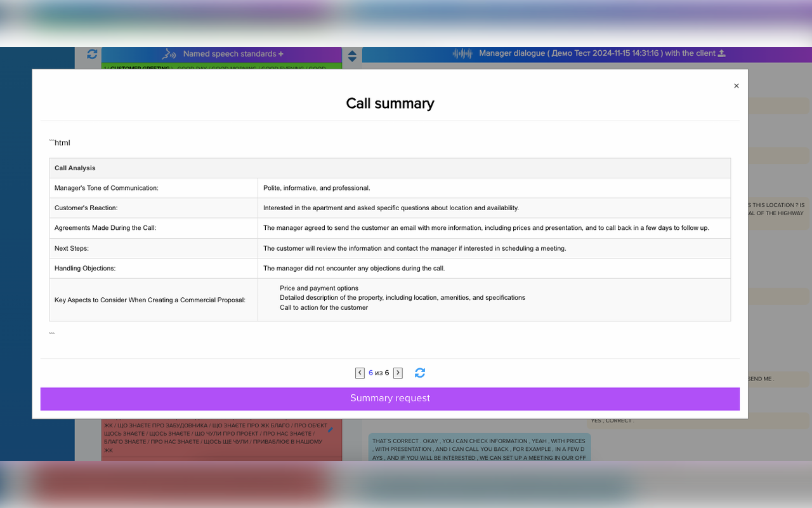Click the panel collapse arrows icon

click(x=352, y=55)
